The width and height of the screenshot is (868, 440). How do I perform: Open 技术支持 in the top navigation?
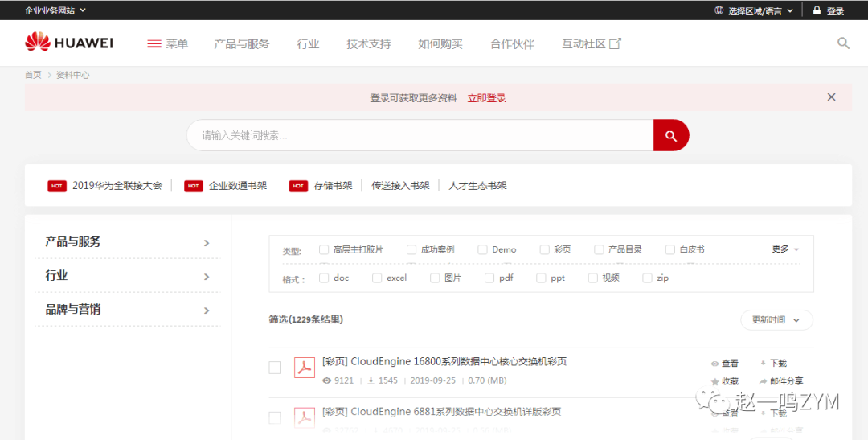point(369,43)
